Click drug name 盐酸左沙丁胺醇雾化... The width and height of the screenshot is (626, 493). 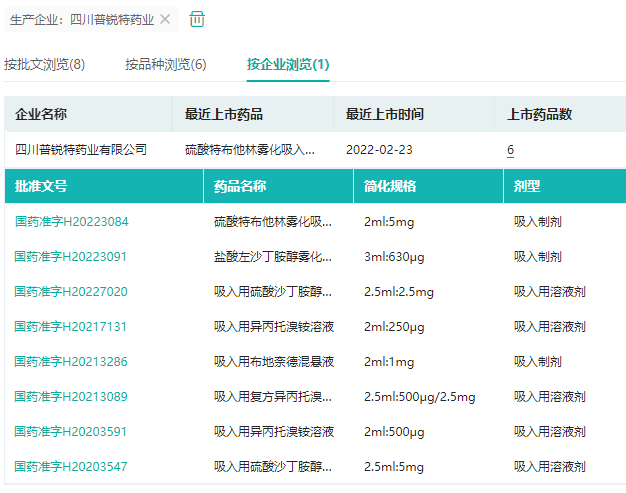[273, 257]
